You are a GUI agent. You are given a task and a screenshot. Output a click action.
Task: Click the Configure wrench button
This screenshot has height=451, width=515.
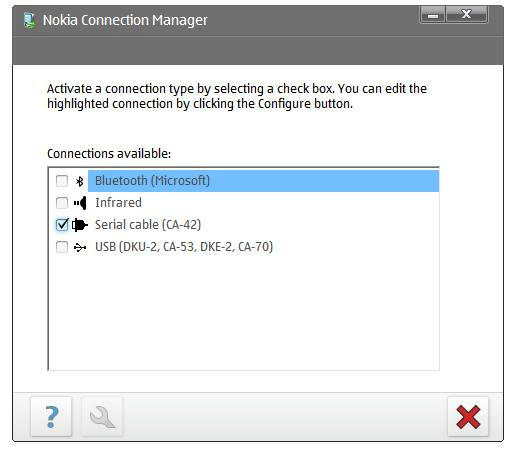(102, 416)
